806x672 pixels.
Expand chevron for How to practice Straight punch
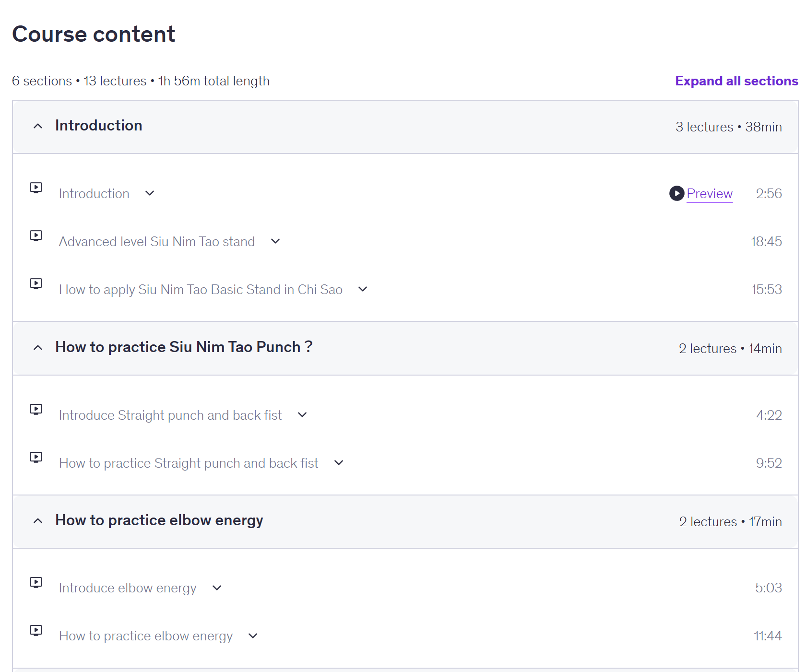(339, 463)
